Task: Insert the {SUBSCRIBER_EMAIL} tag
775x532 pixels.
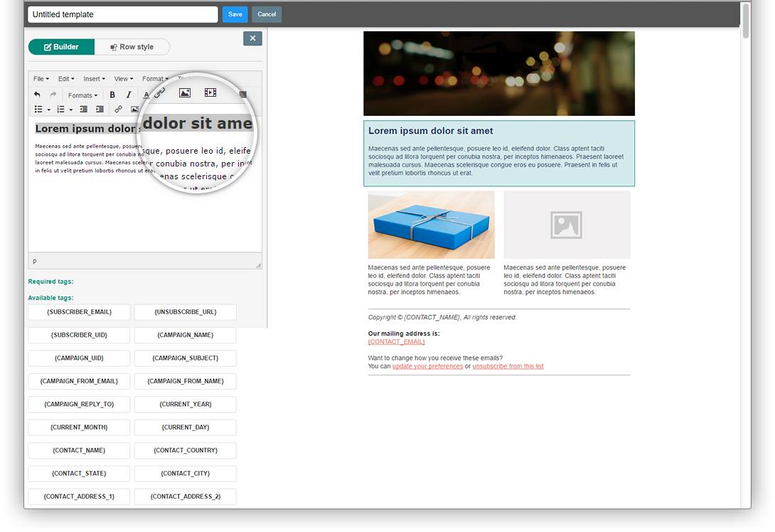Action: (79, 312)
